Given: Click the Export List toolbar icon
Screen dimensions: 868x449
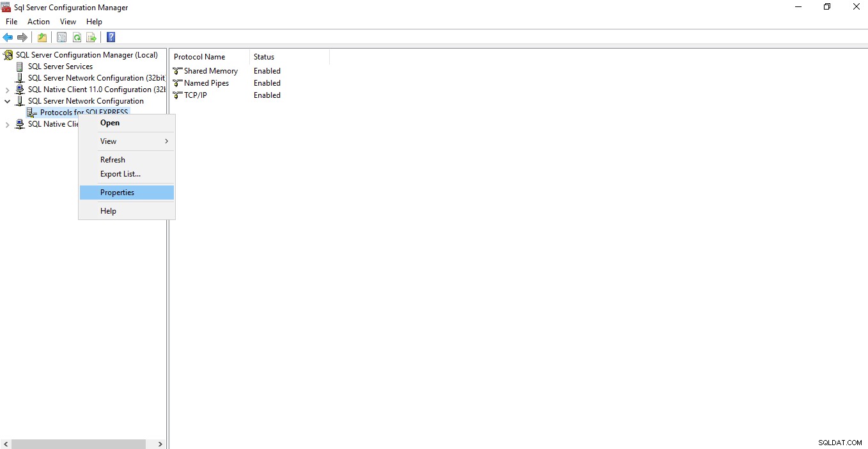Looking at the screenshot, I should [x=91, y=37].
